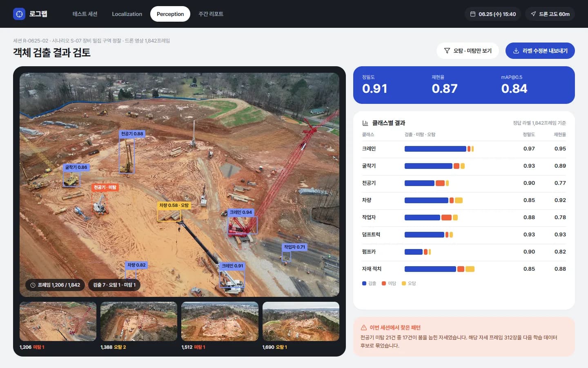
Task: Switch to the Localization tab
Action: tap(127, 14)
